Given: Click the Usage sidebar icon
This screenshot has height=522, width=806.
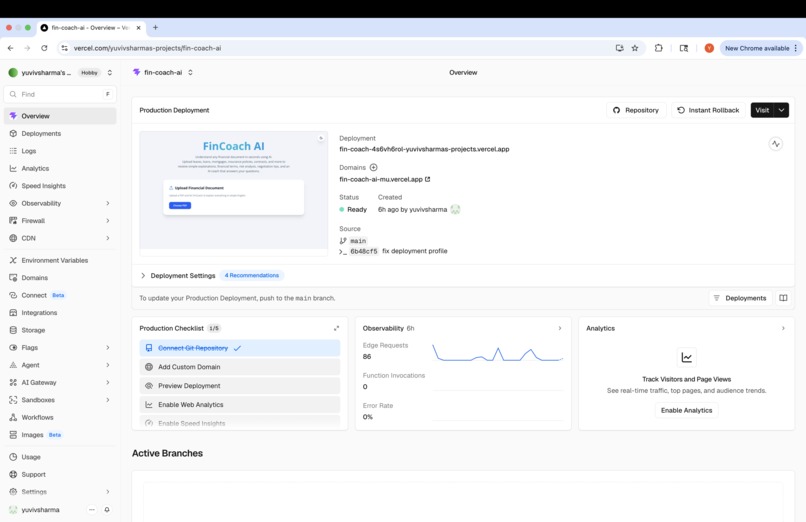Looking at the screenshot, I should pos(13,457).
